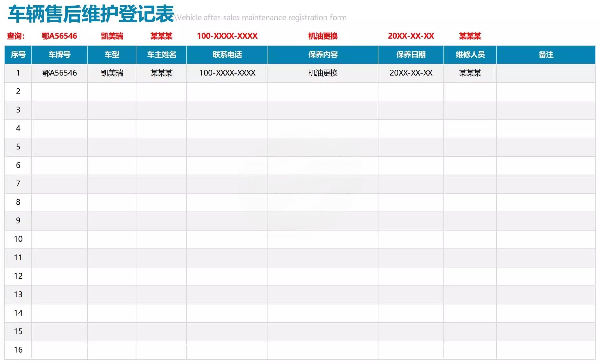Select the red query field 机油更换
The height and width of the screenshot is (364, 600).
(323, 36)
